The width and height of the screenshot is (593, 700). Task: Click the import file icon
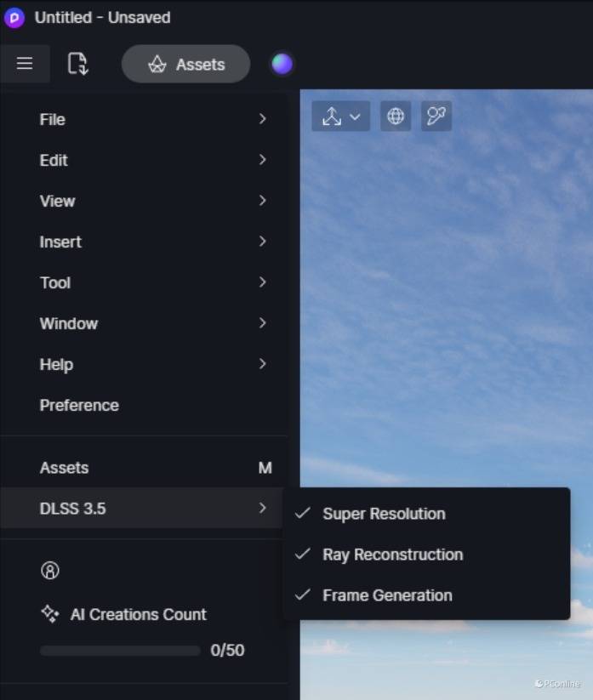click(x=77, y=64)
